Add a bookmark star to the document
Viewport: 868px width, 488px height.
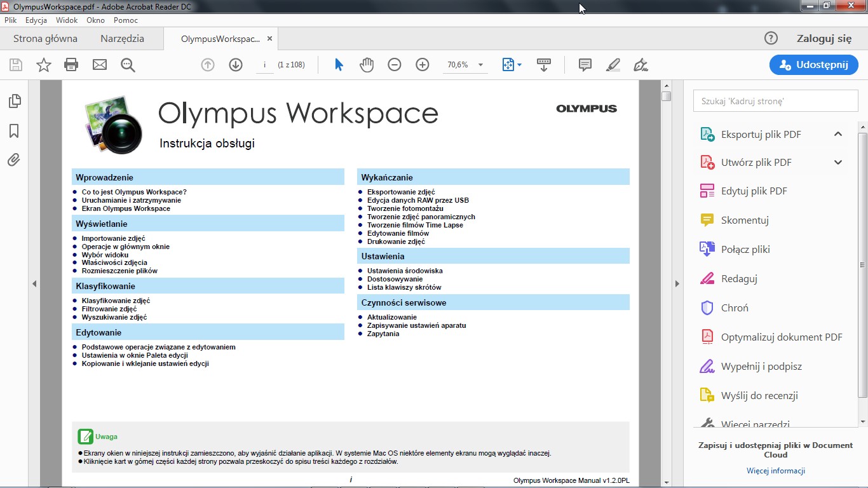(x=44, y=65)
